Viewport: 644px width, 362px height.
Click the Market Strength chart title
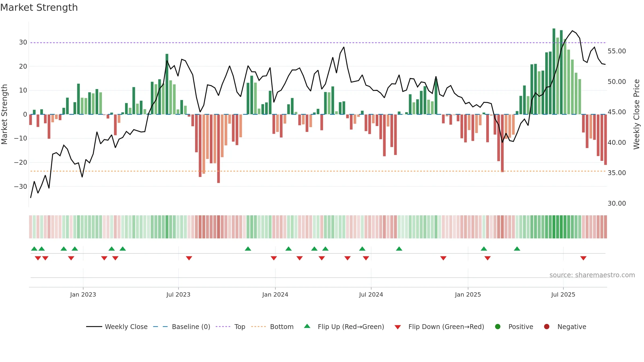point(39,8)
